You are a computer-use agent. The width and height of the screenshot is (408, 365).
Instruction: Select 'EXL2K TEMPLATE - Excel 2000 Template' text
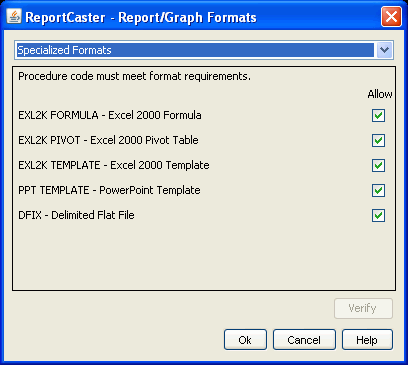pos(114,165)
